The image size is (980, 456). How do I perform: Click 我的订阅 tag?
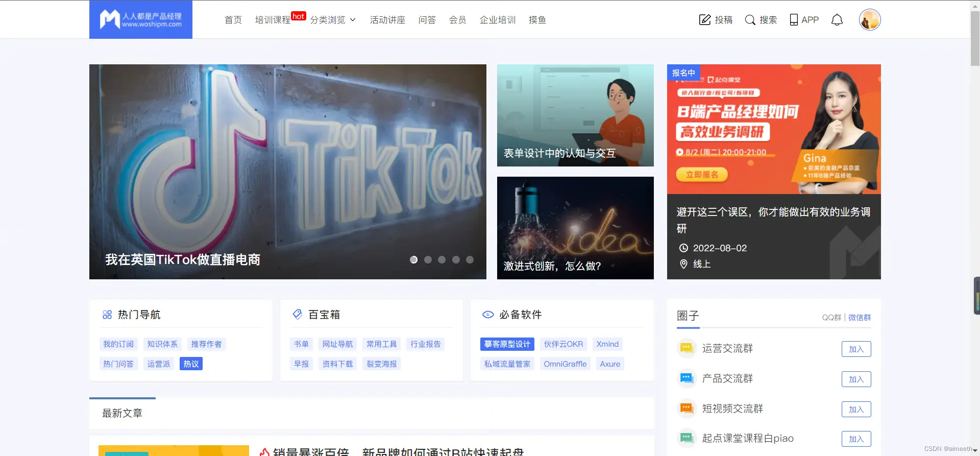pos(118,344)
